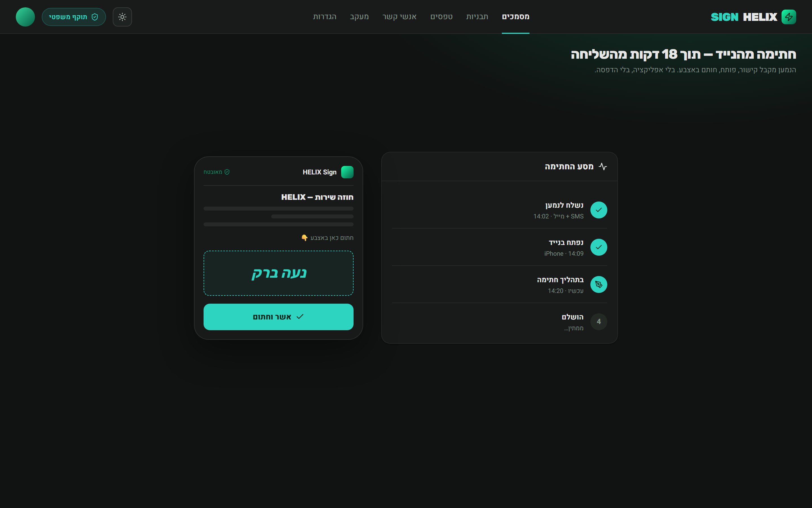Click the checkmark icon for נשלח לנמען
Image resolution: width=812 pixels, height=508 pixels.
coord(599,210)
